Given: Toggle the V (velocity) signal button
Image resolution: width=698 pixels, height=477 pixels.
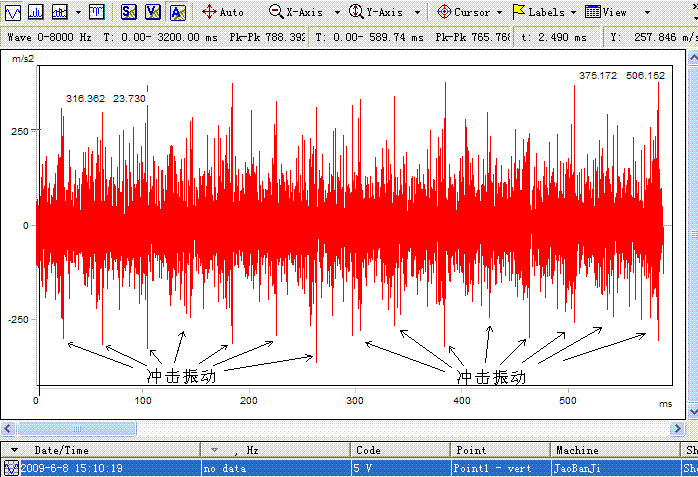Looking at the screenshot, I should (153, 12).
